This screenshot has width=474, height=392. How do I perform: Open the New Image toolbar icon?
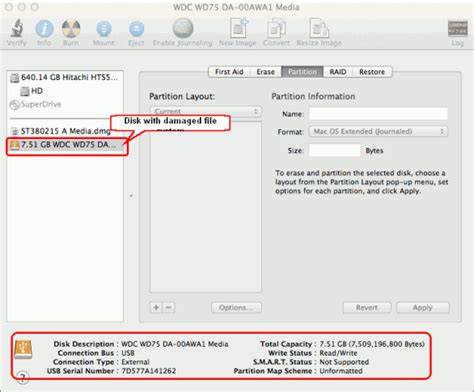(x=239, y=28)
